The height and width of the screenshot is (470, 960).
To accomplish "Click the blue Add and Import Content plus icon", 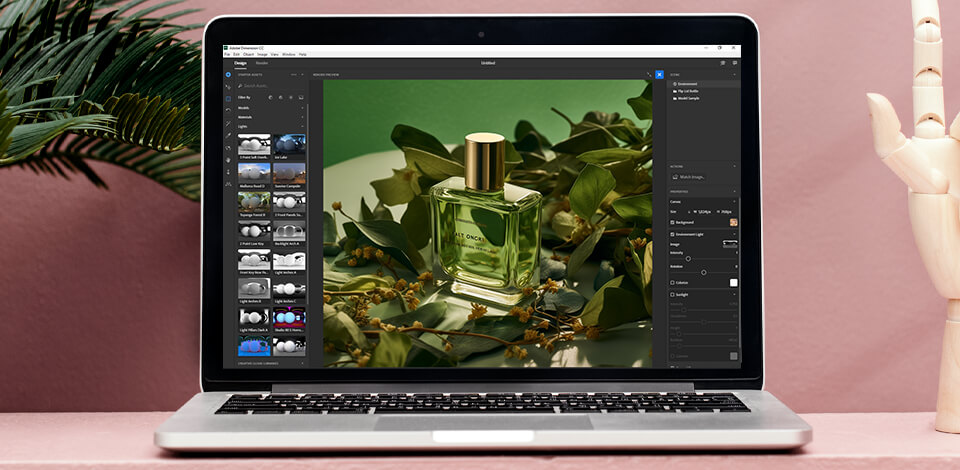I will [228, 75].
